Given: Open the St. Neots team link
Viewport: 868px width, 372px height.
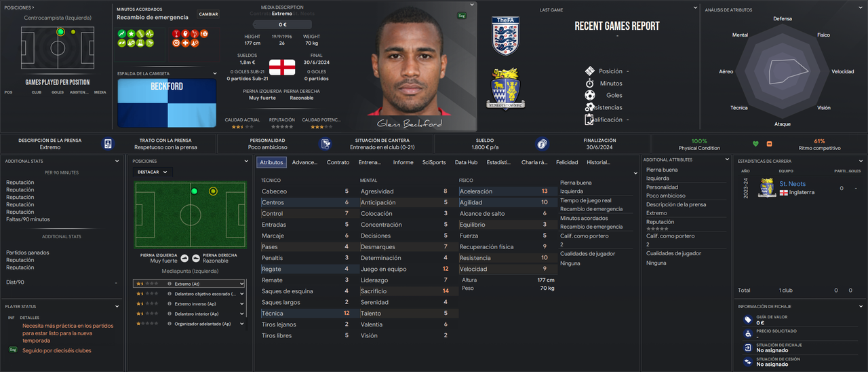Looking at the screenshot, I should 793,184.
